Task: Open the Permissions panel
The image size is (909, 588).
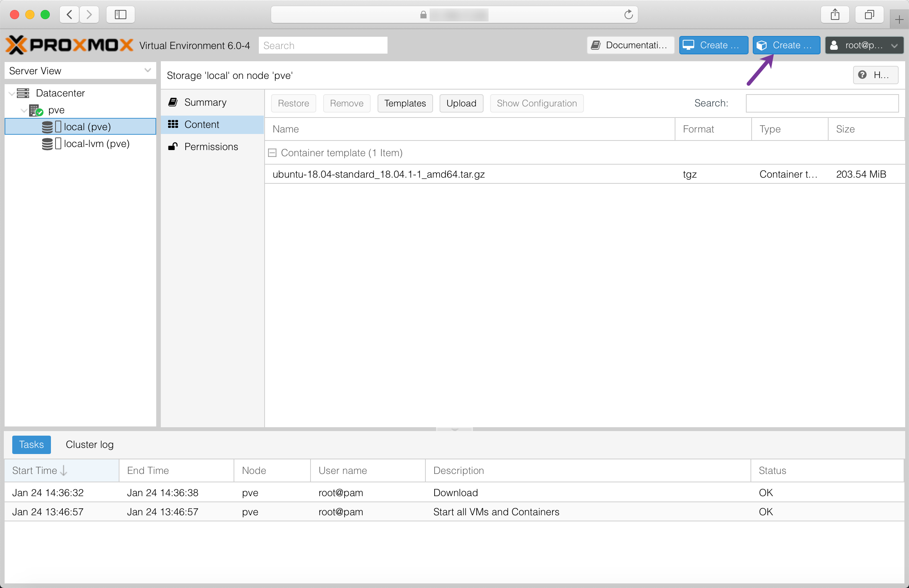Action: click(211, 147)
